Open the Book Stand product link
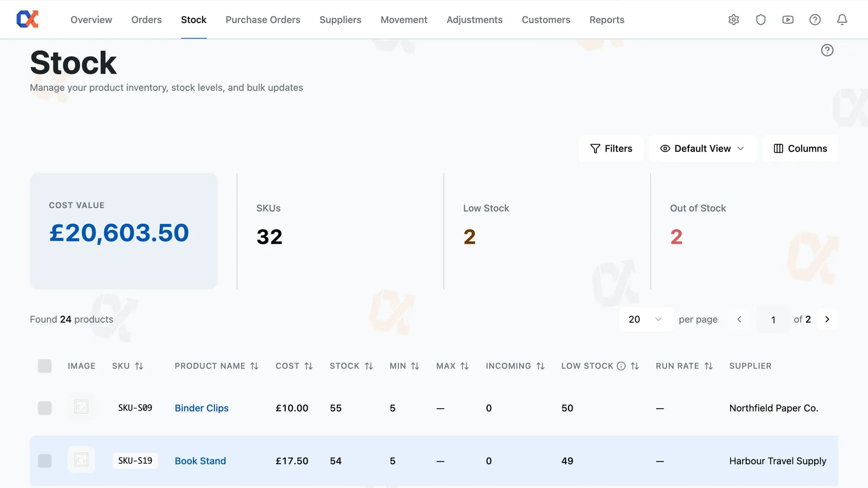The width and height of the screenshot is (868, 488). [x=200, y=461]
